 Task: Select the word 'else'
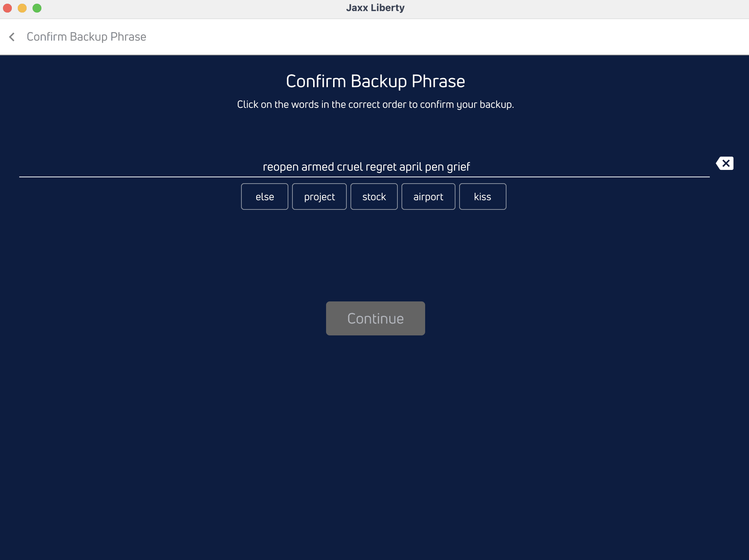(x=265, y=197)
